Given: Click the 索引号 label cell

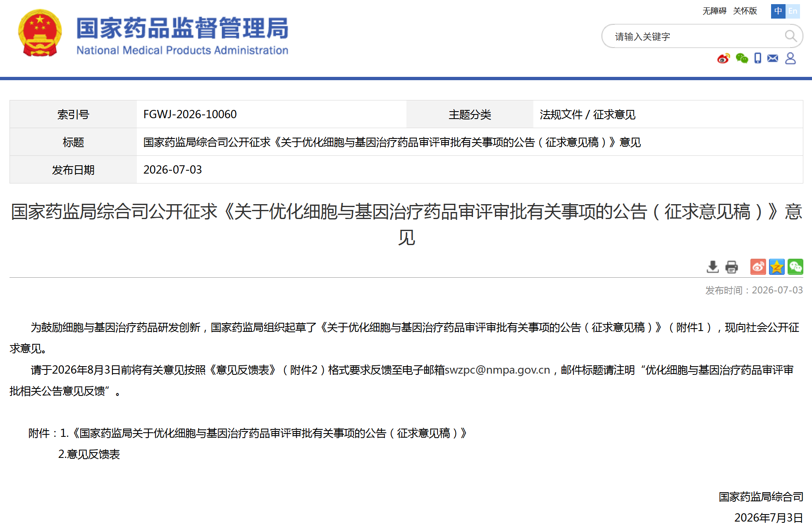Looking at the screenshot, I should point(73,114).
